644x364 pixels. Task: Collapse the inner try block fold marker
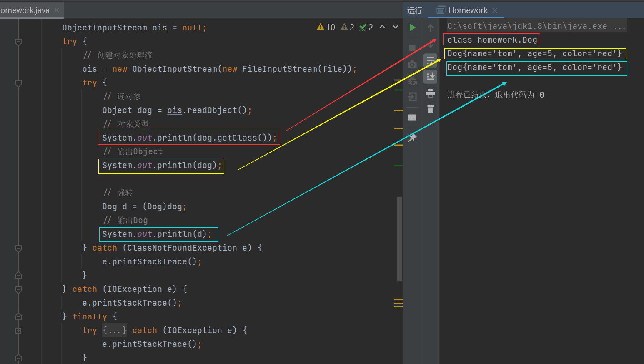(18, 83)
